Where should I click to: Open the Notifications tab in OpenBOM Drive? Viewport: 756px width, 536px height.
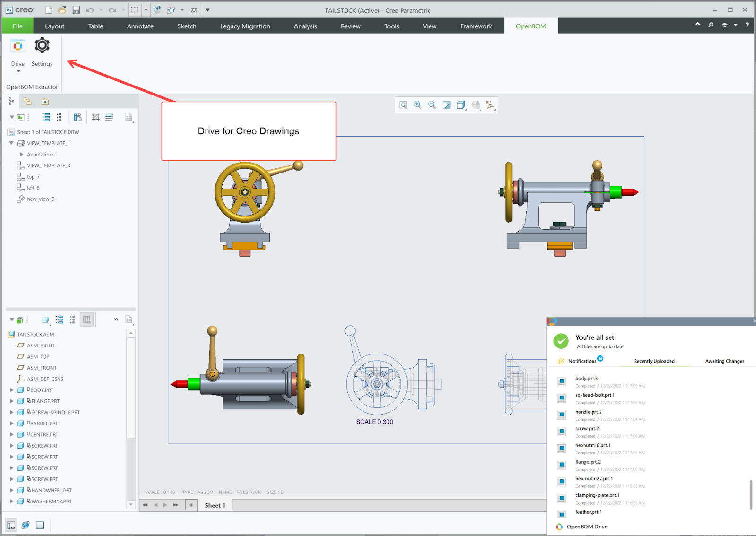[582, 361]
